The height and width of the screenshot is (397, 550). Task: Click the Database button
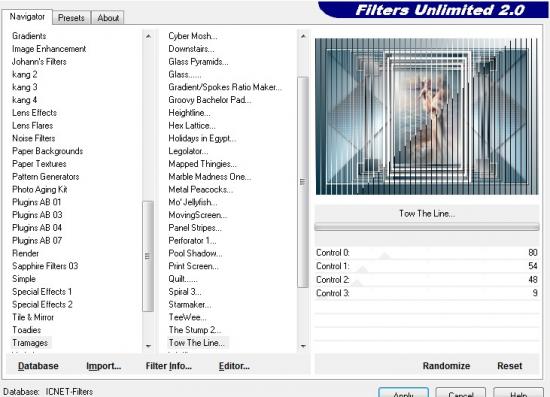click(x=38, y=366)
